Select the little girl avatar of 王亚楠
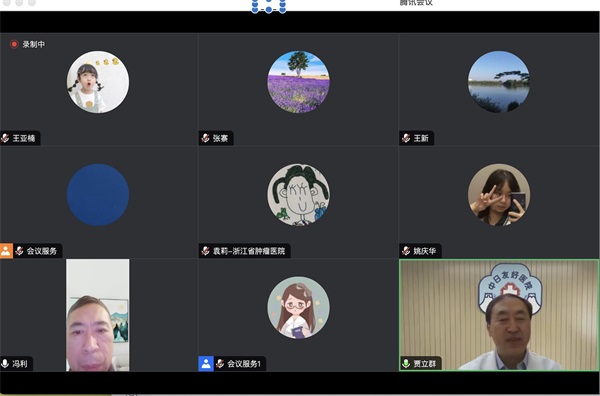Image resolution: width=600 pixels, height=396 pixels. pyautogui.click(x=98, y=82)
